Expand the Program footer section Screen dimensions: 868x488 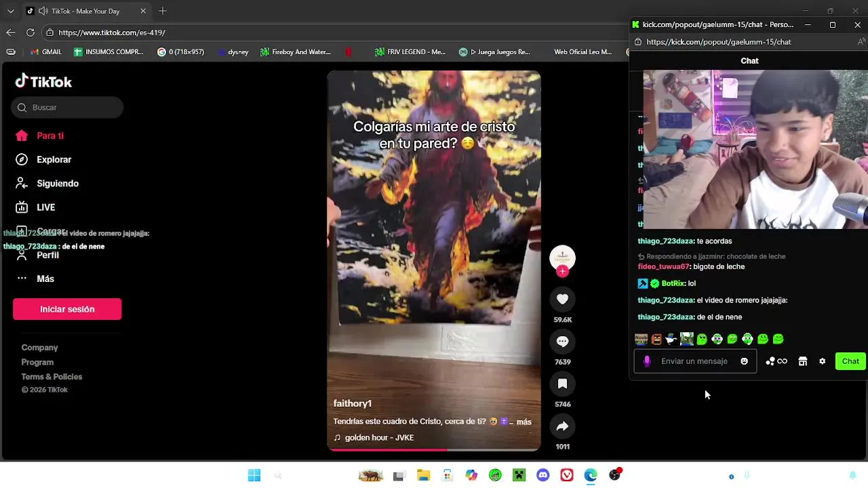[x=37, y=362]
